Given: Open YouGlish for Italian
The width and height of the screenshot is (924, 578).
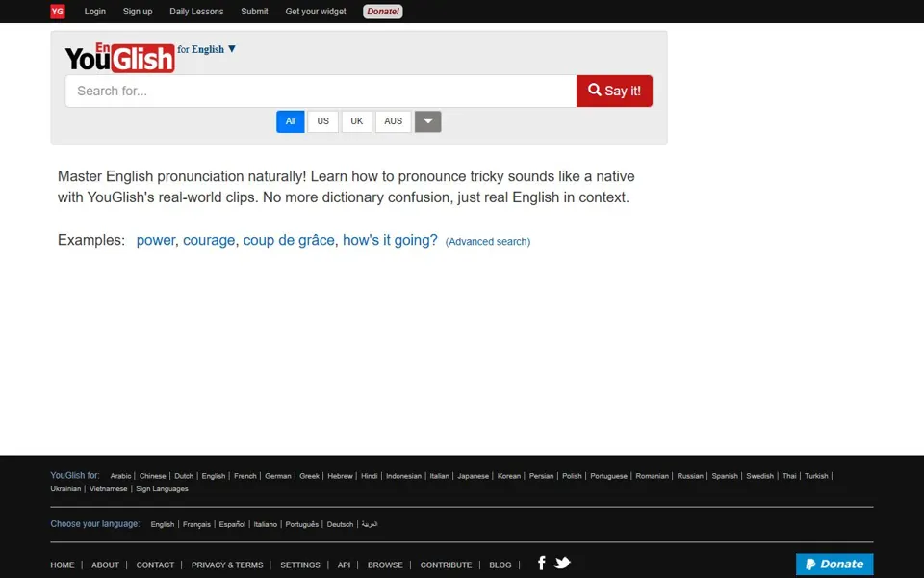Looking at the screenshot, I should point(439,476).
